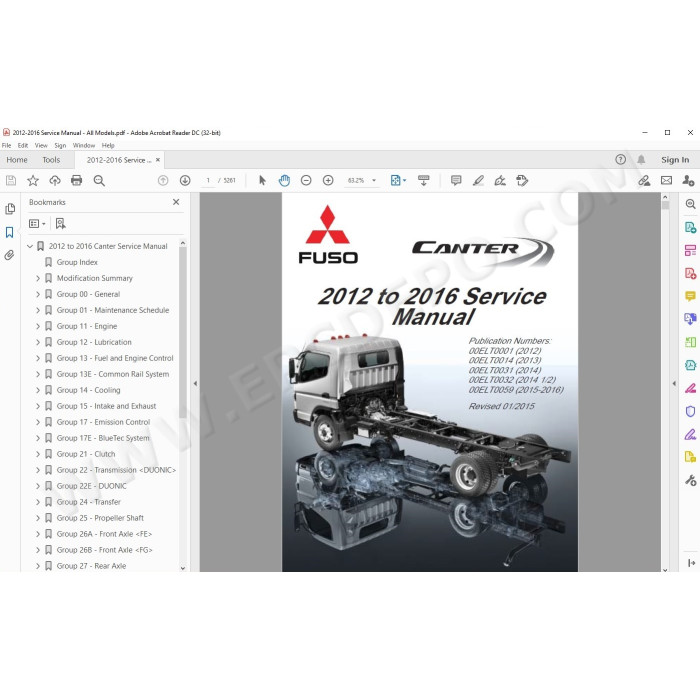Click the upload to cloud icon
The height and width of the screenshot is (700, 700).
coord(54,180)
